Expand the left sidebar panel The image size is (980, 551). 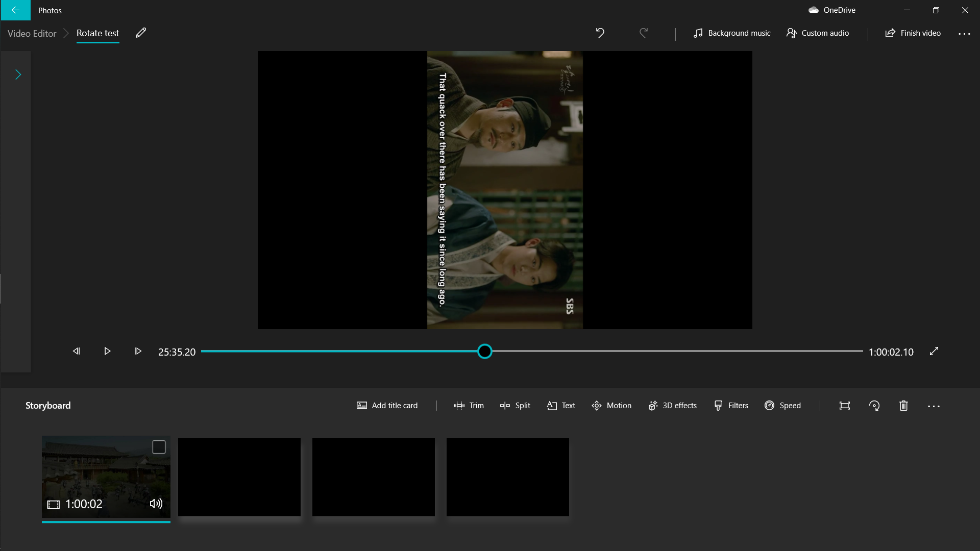pyautogui.click(x=18, y=74)
